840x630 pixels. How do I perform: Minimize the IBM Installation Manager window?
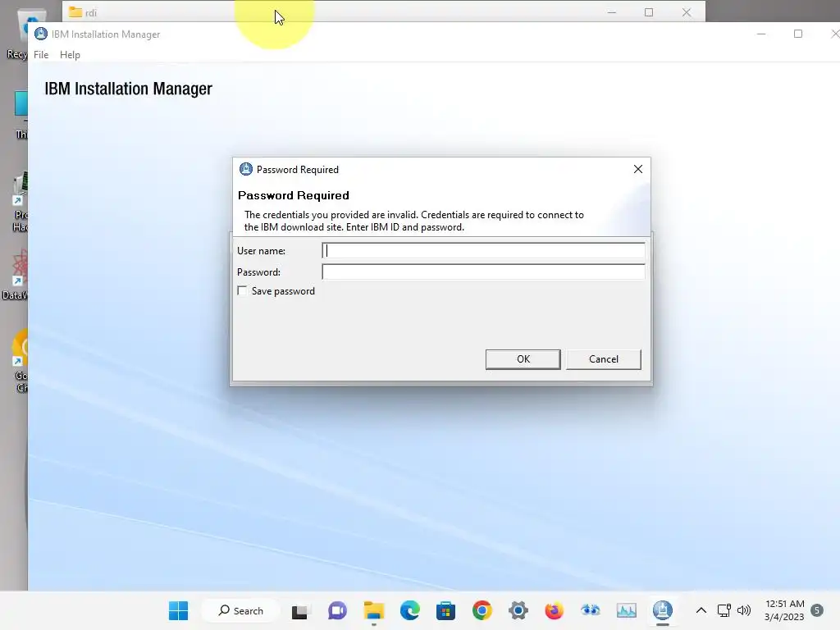pyautogui.click(x=761, y=34)
